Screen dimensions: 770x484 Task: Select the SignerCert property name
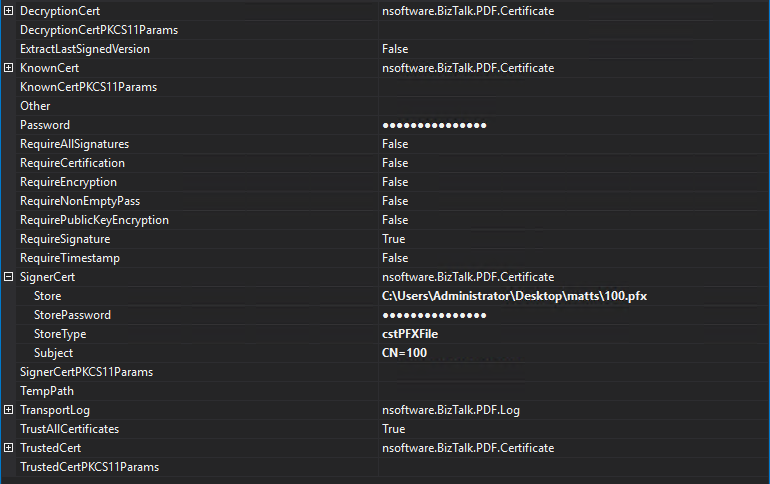click(x=47, y=277)
